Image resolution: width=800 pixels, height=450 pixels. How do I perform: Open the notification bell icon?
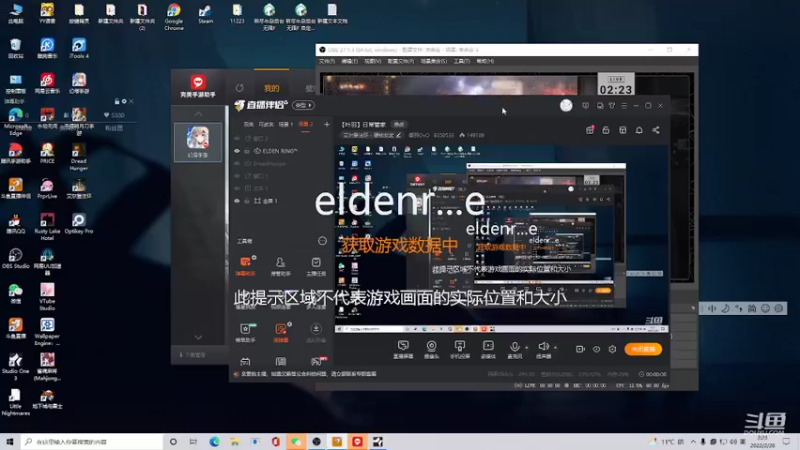pyautogui.click(x=639, y=130)
